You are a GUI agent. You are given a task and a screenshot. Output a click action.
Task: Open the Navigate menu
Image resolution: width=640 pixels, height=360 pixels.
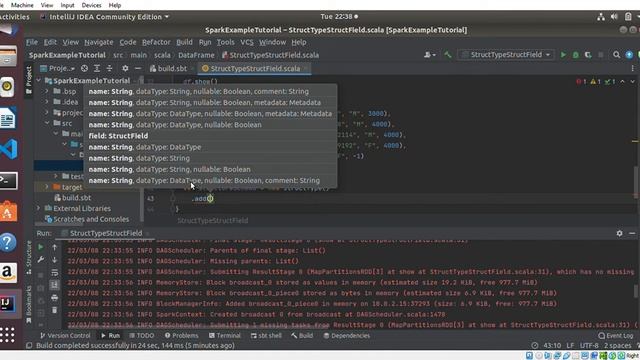tap(99, 42)
